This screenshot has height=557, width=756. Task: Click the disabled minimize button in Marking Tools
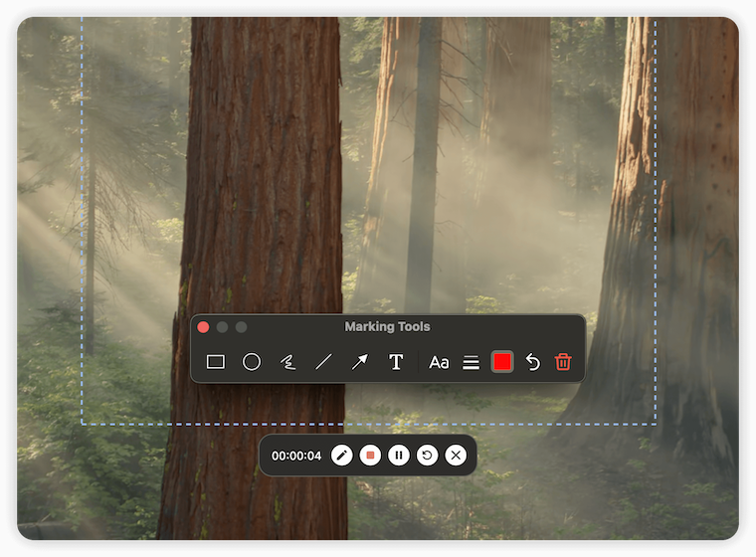[223, 327]
